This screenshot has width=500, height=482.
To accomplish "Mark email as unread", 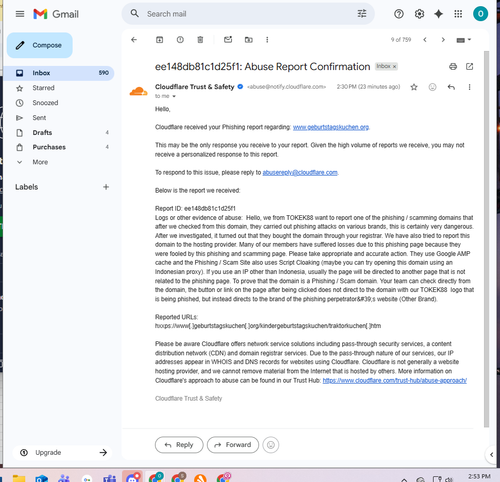I will click(x=228, y=40).
